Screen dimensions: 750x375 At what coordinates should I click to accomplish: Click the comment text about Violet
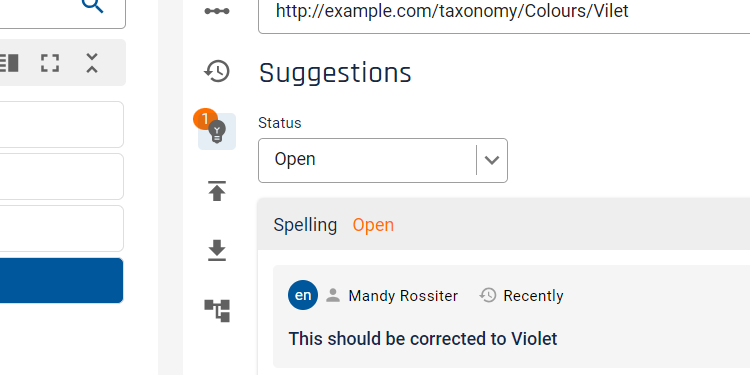[x=423, y=339]
